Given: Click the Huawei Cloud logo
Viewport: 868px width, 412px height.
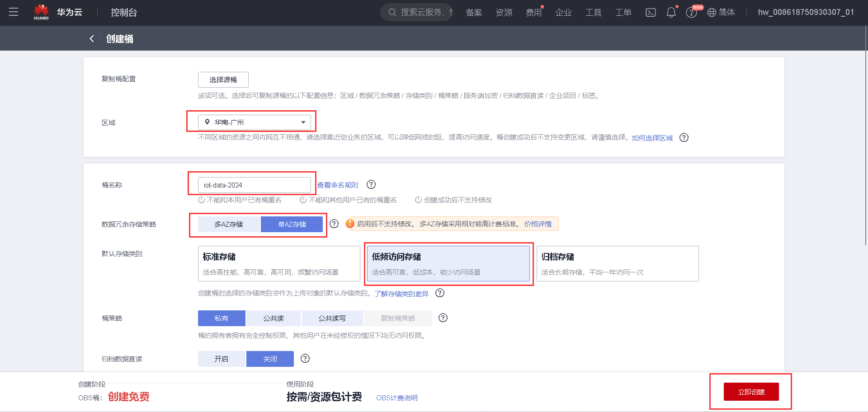Looking at the screenshot, I should click(41, 12).
